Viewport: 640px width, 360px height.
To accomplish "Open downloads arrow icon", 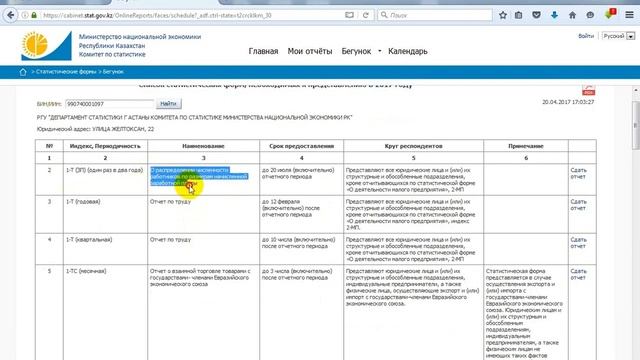I will tap(554, 15).
